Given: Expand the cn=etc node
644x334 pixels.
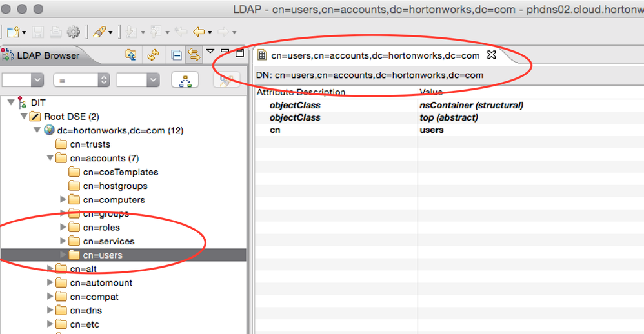Looking at the screenshot, I should (50, 324).
